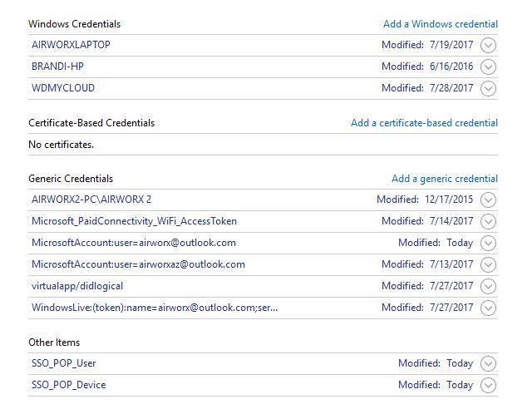Expand the BRANDI-HP credential chevron
The height and width of the screenshot is (414, 532).
(x=488, y=67)
